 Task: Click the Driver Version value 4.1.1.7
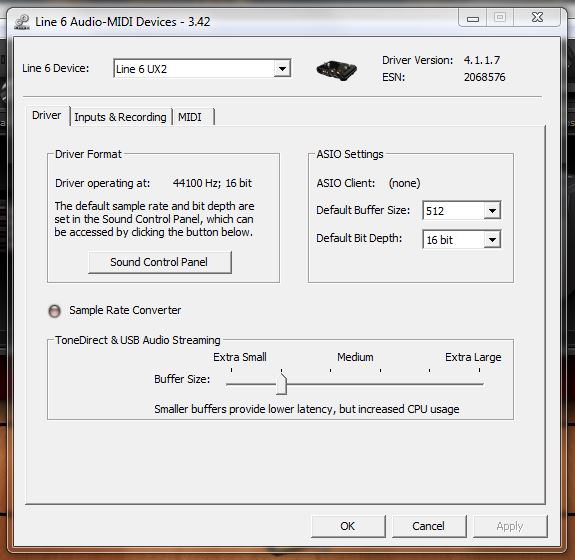tap(481, 60)
